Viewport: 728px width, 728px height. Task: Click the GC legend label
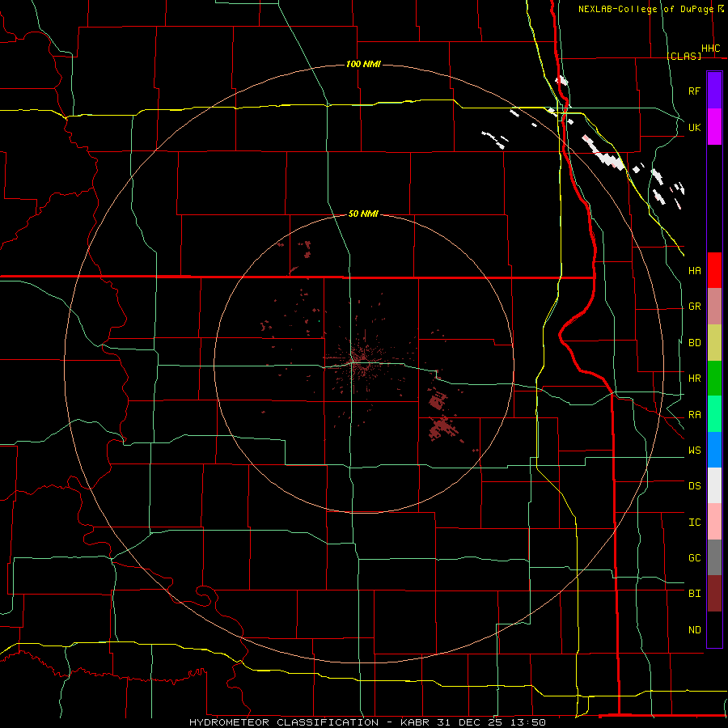click(694, 557)
